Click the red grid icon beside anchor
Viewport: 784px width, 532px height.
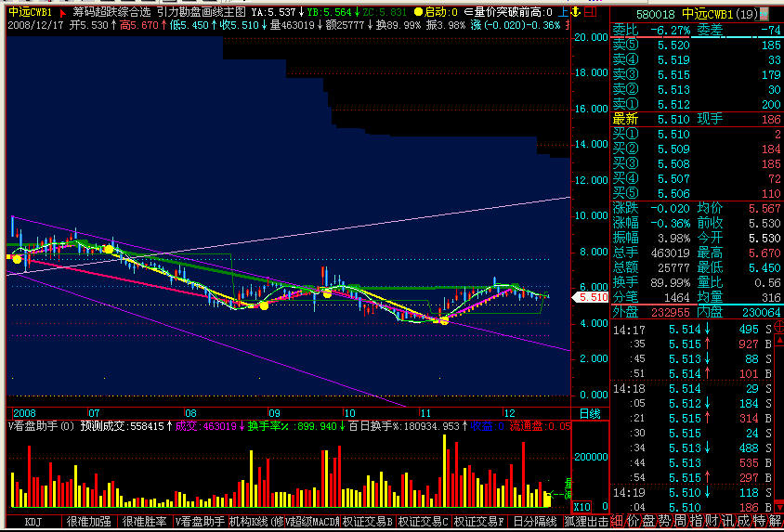coord(590,11)
